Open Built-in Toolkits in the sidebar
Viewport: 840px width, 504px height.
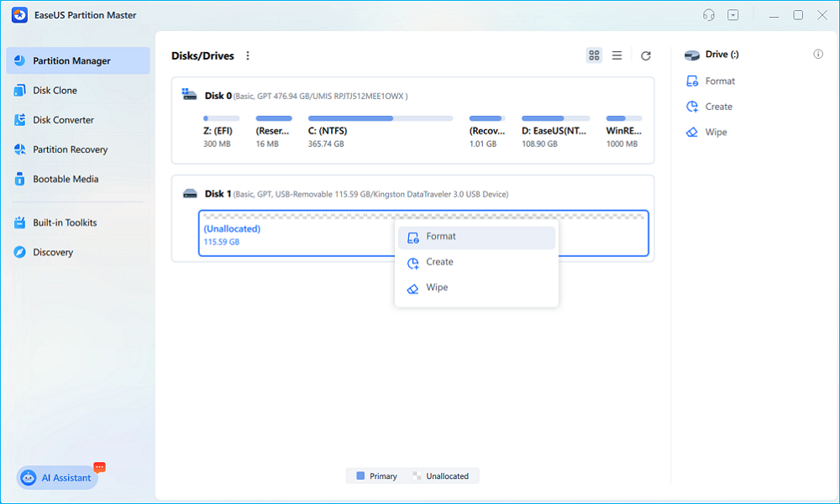click(64, 223)
